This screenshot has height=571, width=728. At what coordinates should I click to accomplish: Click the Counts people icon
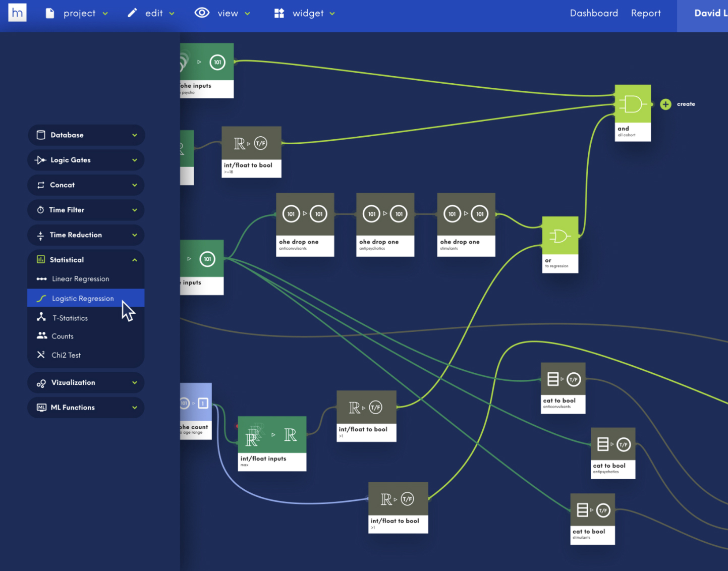coord(42,336)
